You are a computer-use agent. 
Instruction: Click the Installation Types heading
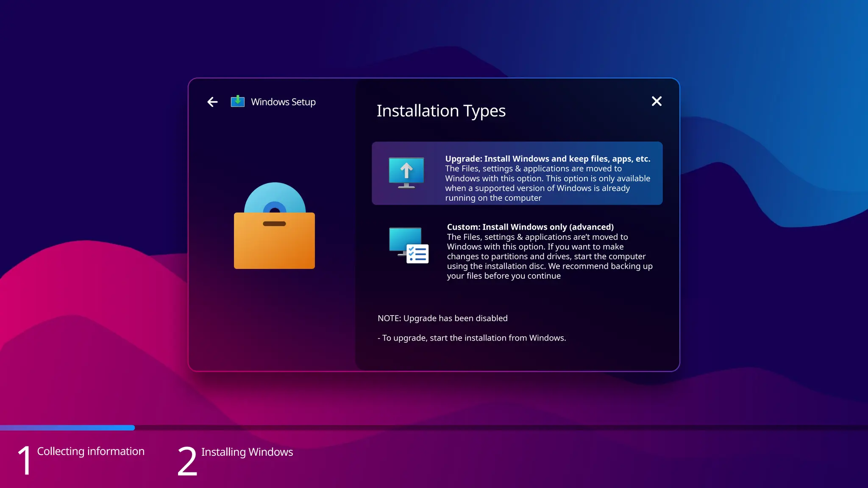(441, 111)
